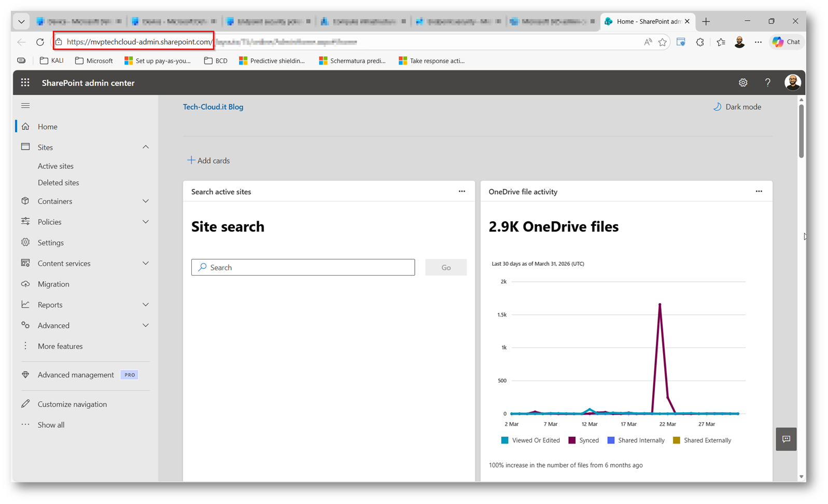
Task: Expand the Policies section
Action: tap(146, 222)
